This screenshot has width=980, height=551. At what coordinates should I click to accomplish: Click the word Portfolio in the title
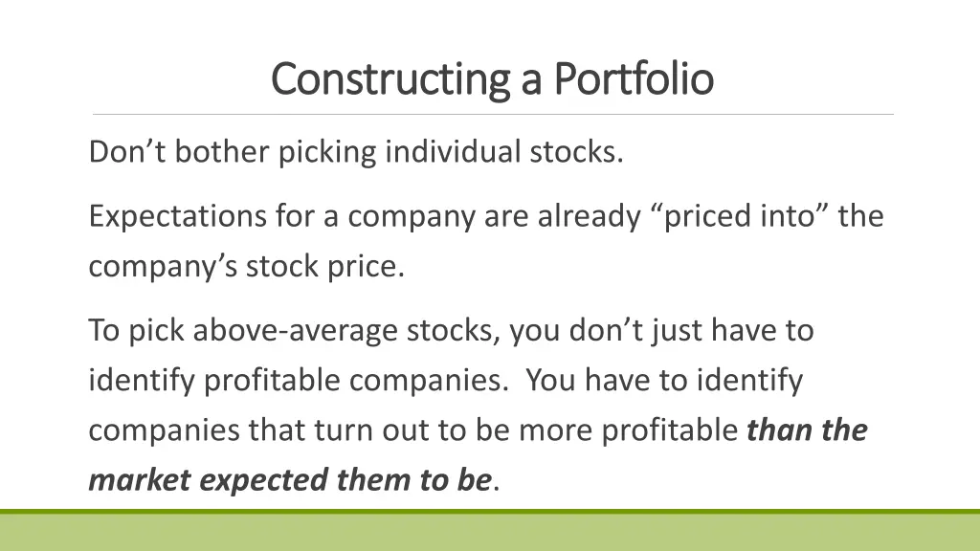coord(634,78)
